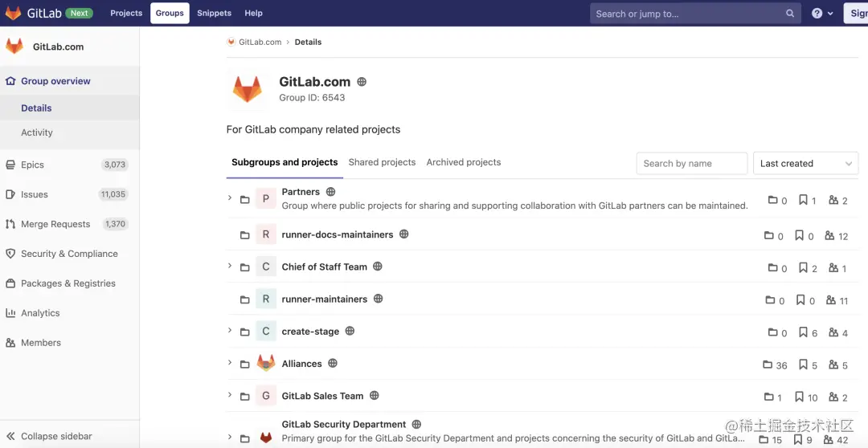Open the help question mark menu

tap(822, 14)
